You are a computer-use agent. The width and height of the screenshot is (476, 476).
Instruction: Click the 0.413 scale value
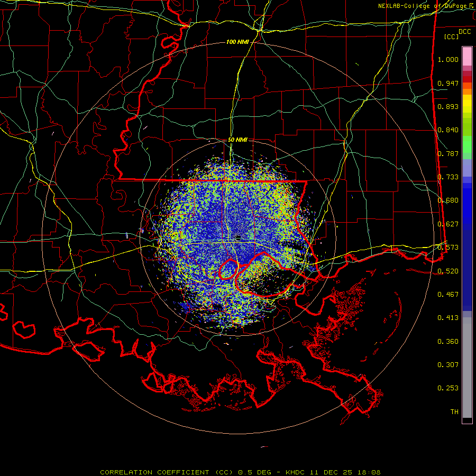448,318
